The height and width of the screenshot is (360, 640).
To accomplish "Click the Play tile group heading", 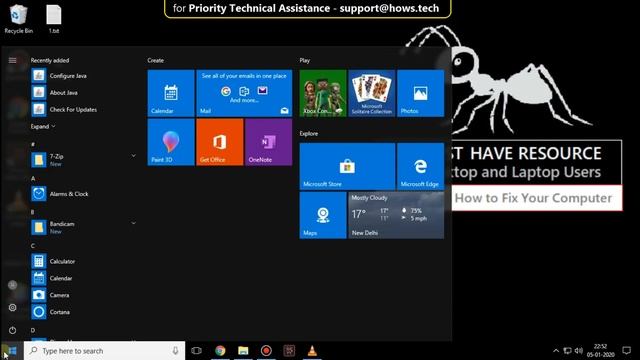I will pyautogui.click(x=304, y=60).
